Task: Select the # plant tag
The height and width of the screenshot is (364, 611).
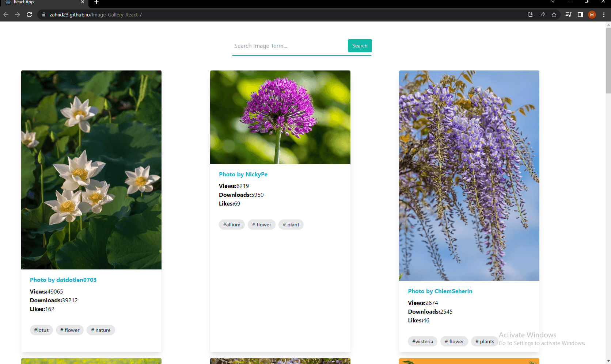Action: coord(291,225)
